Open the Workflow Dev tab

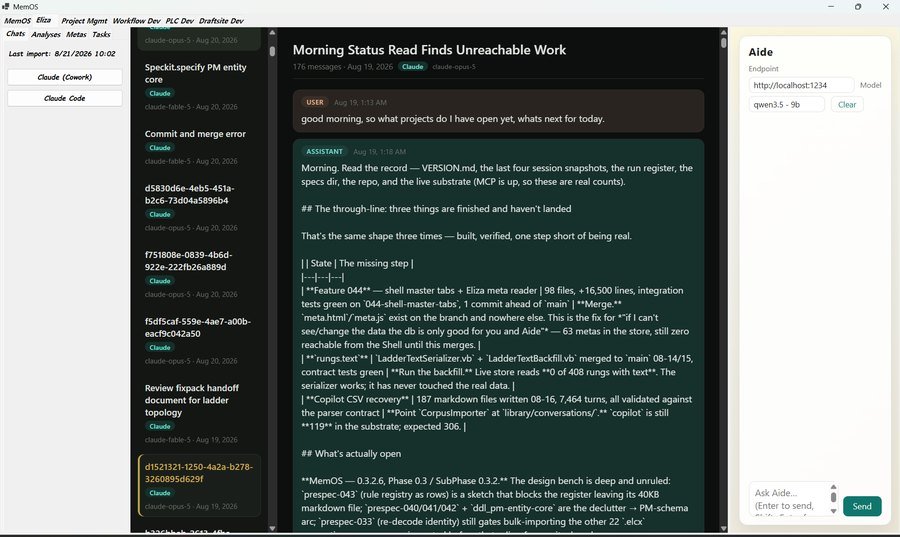[x=136, y=21]
